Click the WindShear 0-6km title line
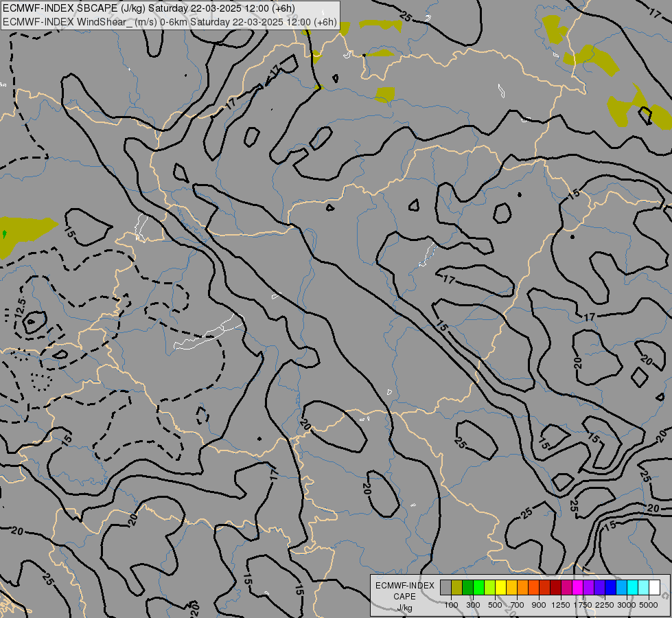 coord(170,22)
